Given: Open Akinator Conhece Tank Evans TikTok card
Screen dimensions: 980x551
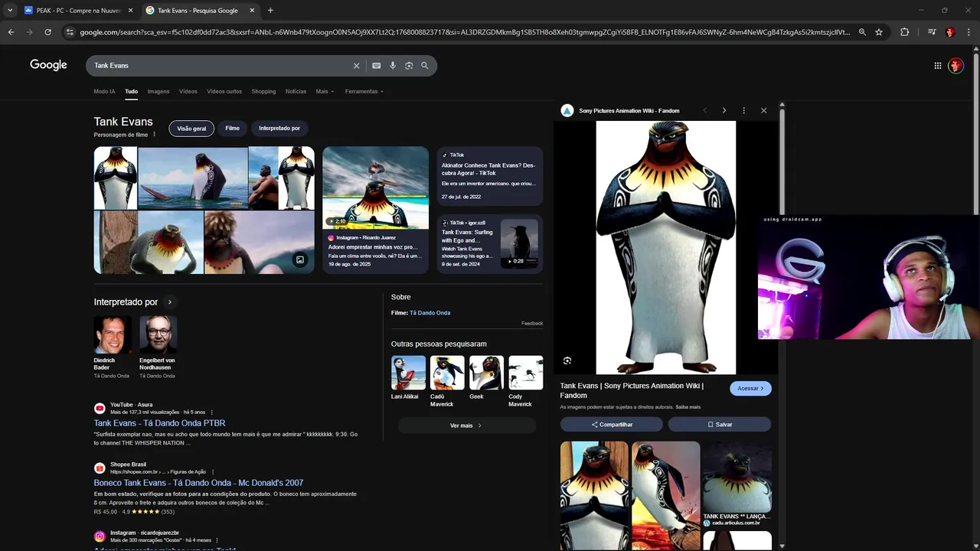Looking at the screenshot, I should 490,177.
